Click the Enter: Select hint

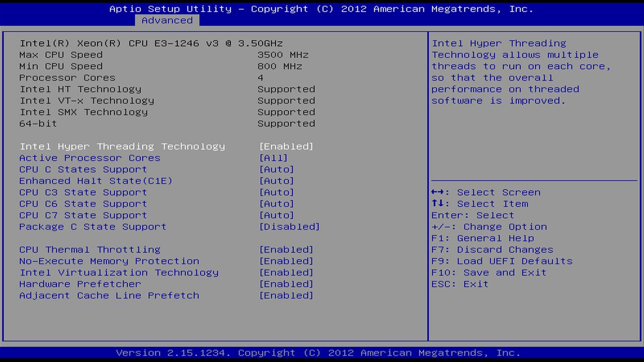click(x=473, y=215)
